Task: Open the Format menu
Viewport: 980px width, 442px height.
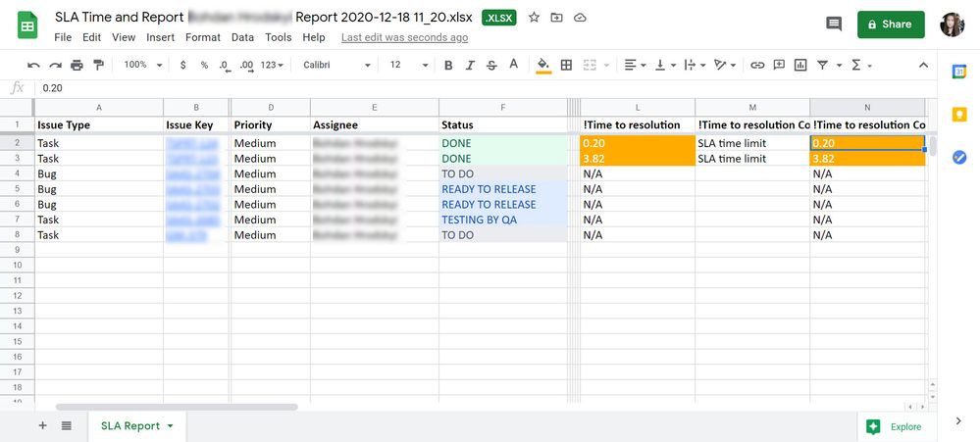Action: (203, 37)
